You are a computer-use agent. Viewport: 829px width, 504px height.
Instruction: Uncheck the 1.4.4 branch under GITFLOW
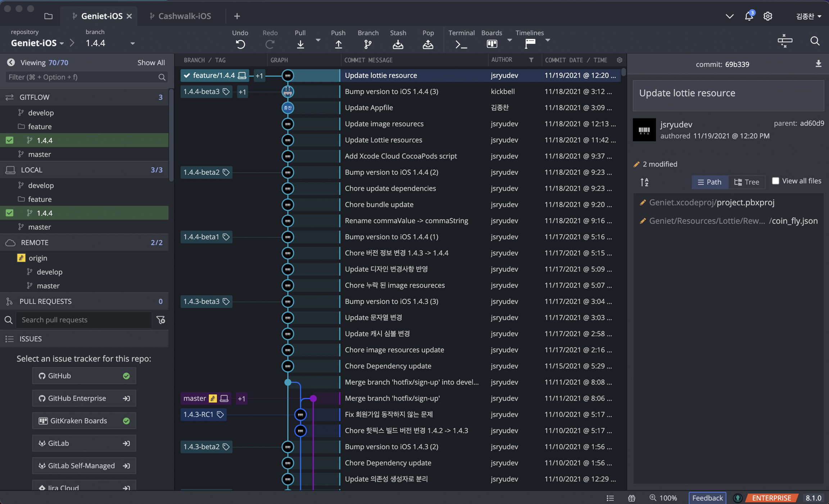point(10,140)
